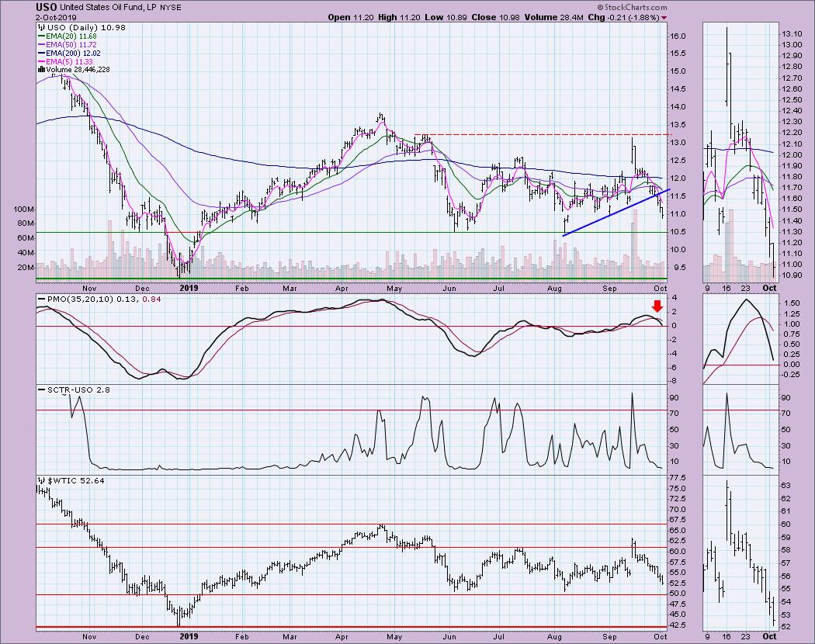Screen dimensions: 815x644
Task: Click the "Volume 28.4M" value in the header
Action: (553, 17)
